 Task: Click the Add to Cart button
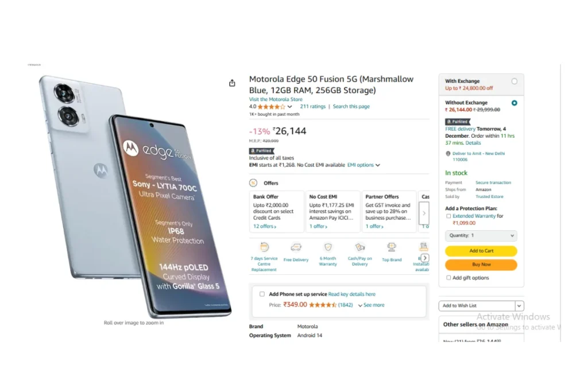481,251
